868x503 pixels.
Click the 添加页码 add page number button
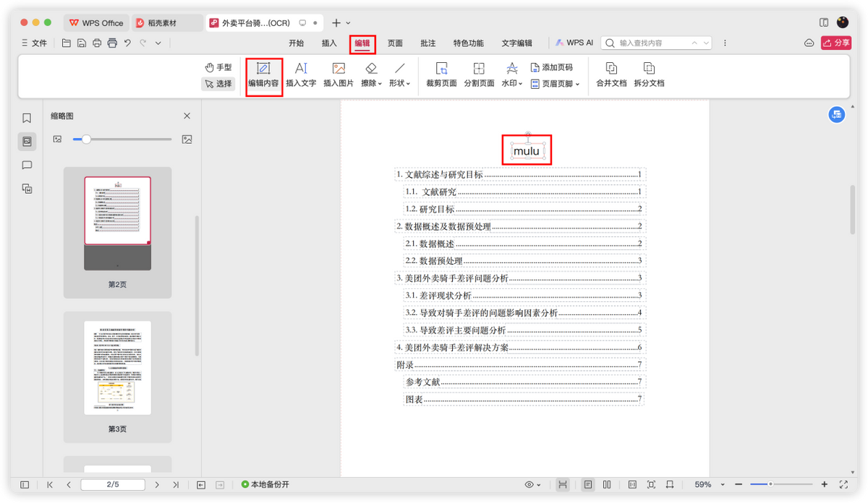tap(551, 67)
